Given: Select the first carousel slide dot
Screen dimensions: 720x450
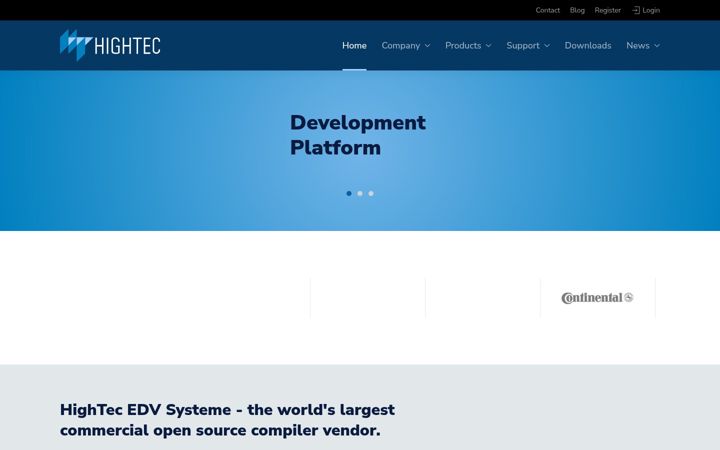Looking at the screenshot, I should tap(349, 193).
